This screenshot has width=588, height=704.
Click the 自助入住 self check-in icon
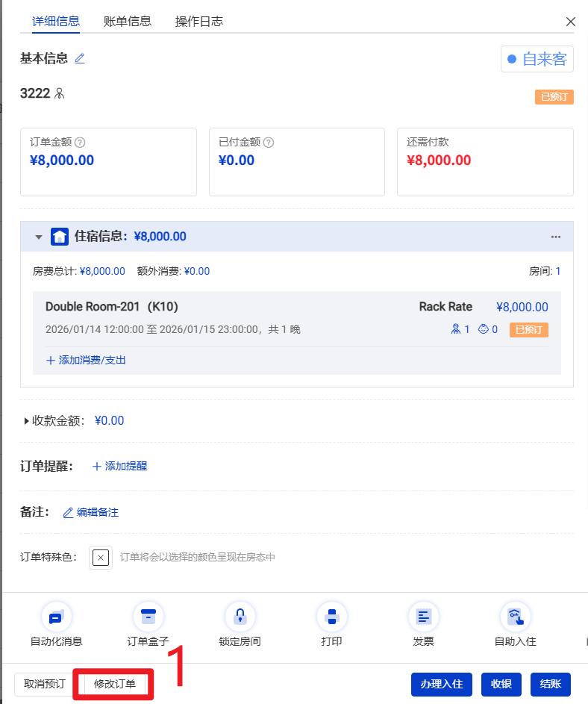coord(515,617)
